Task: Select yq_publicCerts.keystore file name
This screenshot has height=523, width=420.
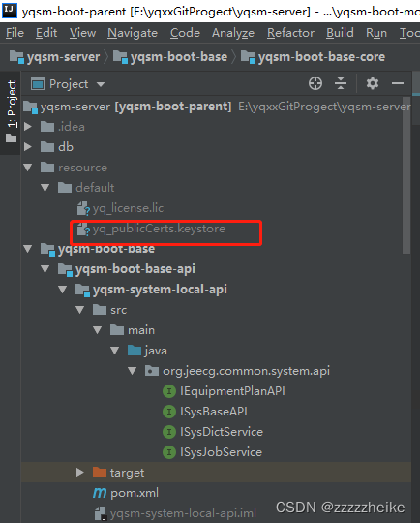Action: pos(159,229)
